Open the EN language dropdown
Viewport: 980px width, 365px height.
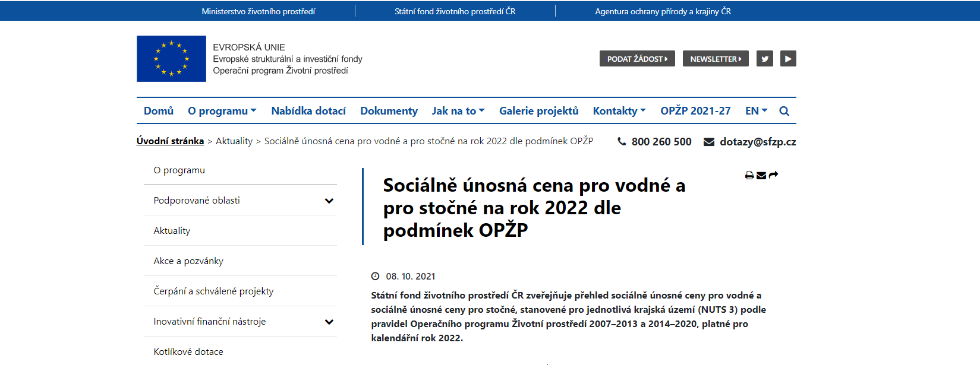coord(757,111)
